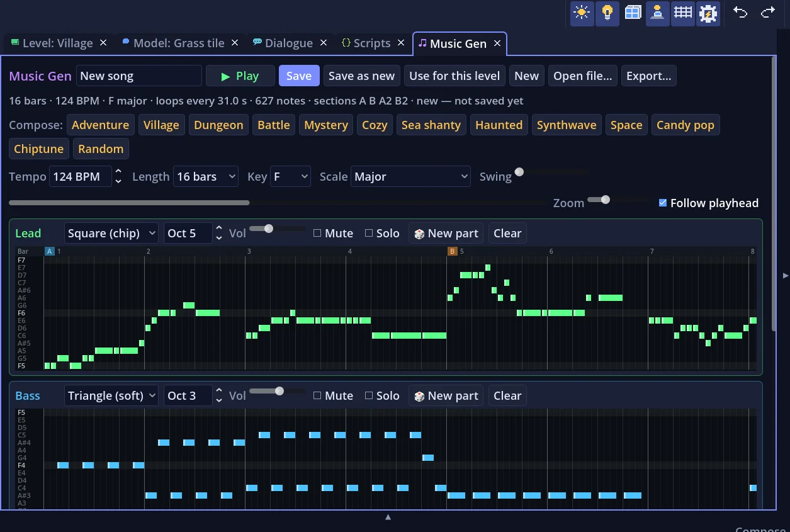This screenshot has width=790, height=532.
Task: Click the redo arrow icon
Action: 767,13
